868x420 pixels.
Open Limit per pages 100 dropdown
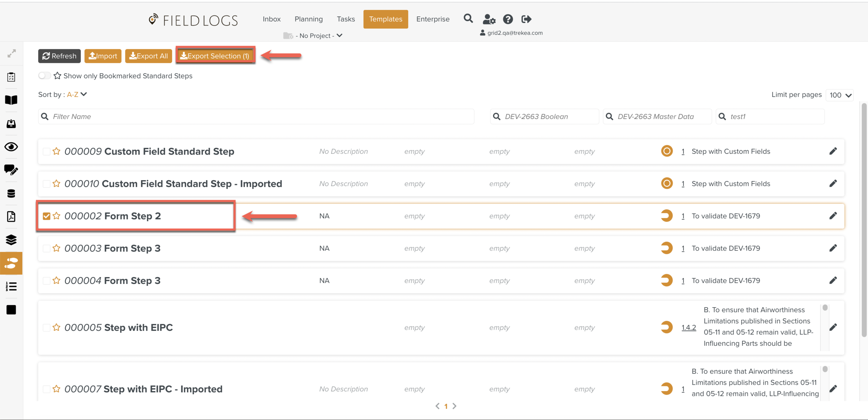pyautogui.click(x=840, y=95)
